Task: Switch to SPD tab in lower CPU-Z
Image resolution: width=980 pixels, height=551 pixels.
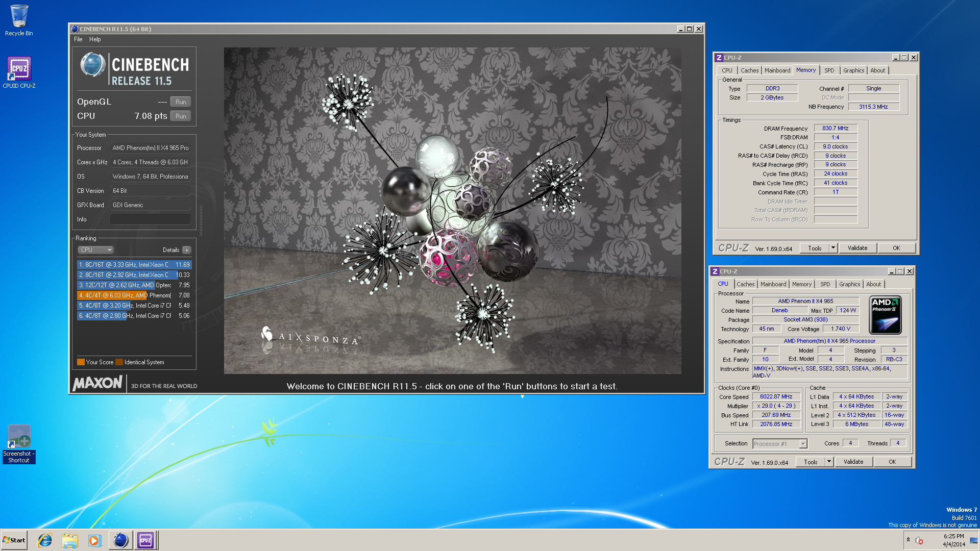Action: click(825, 284)
